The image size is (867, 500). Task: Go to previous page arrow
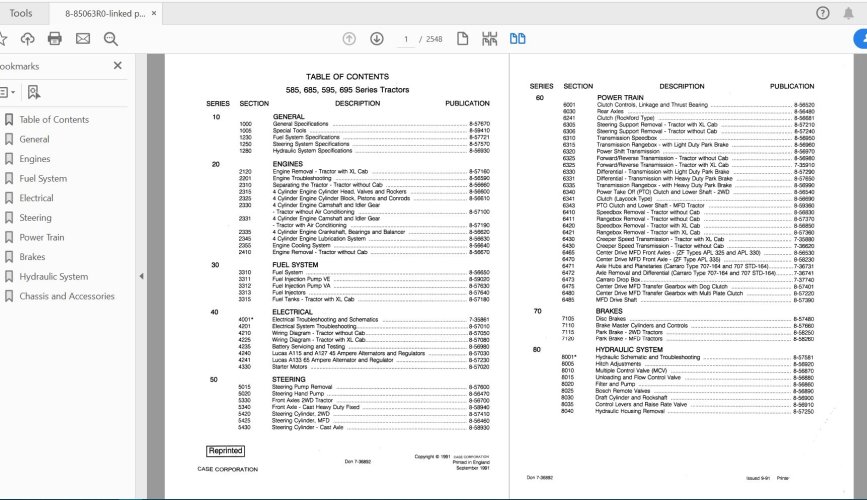tap(349, 39)
